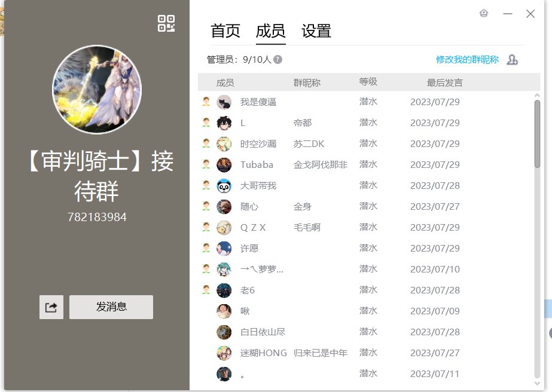The width and height of the screenshot is (552, 392).
Task: Click 潜水 level in 随心 row
Action: 368,206
